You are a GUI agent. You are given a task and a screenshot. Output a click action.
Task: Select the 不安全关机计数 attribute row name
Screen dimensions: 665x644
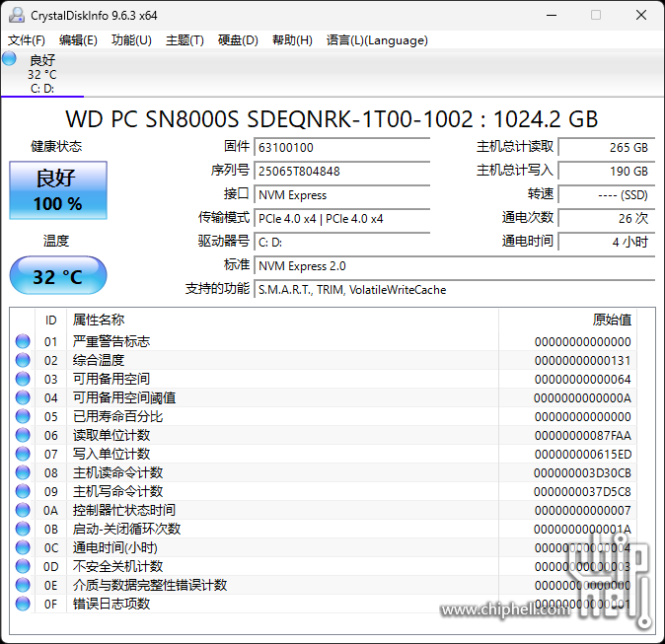117,566
